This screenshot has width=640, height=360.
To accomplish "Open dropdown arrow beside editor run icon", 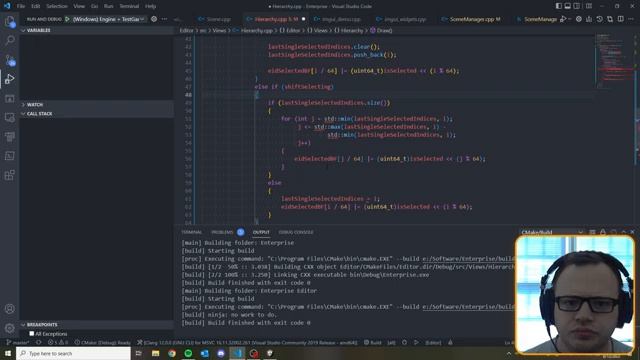I will (569, 19).
